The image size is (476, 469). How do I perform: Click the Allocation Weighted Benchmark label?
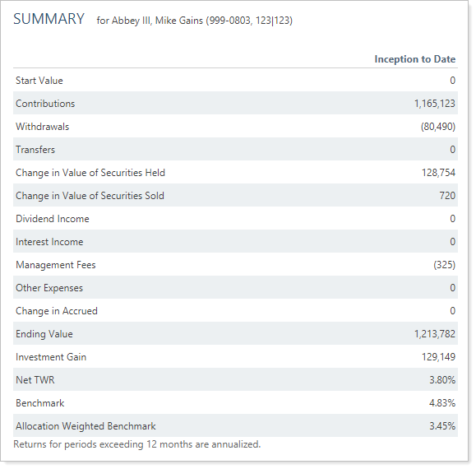(x=85, y=426)
